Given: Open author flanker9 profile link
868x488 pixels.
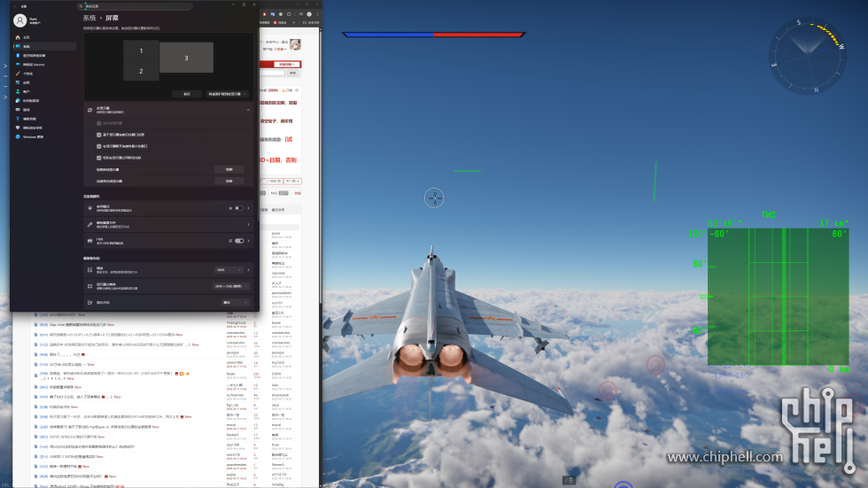Looking at the screenshot, I should click(232, 435).
